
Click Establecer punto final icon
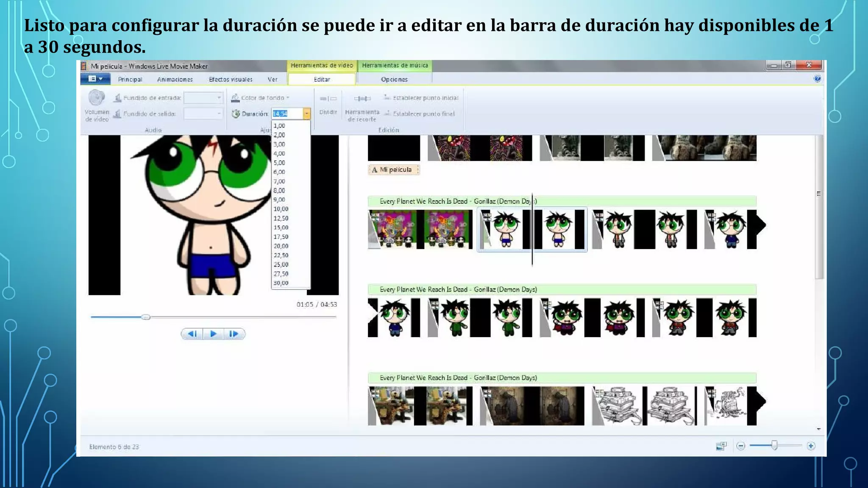387,114
